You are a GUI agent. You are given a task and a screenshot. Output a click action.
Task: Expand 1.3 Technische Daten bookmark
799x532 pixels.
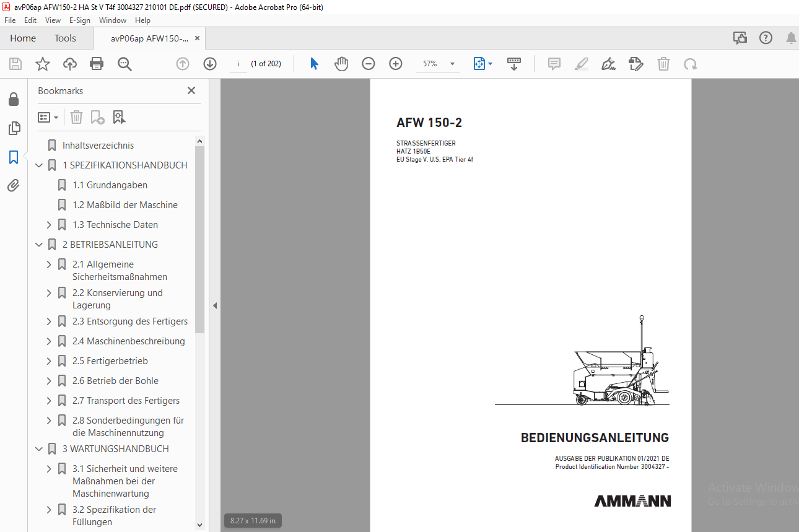[49, 225]
